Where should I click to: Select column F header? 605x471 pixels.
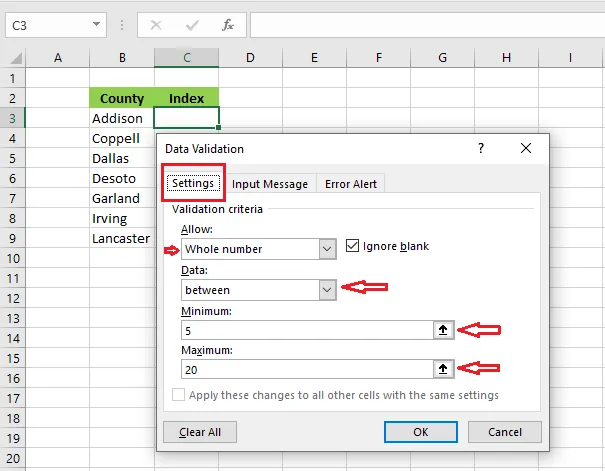click(x=379, y=58)
